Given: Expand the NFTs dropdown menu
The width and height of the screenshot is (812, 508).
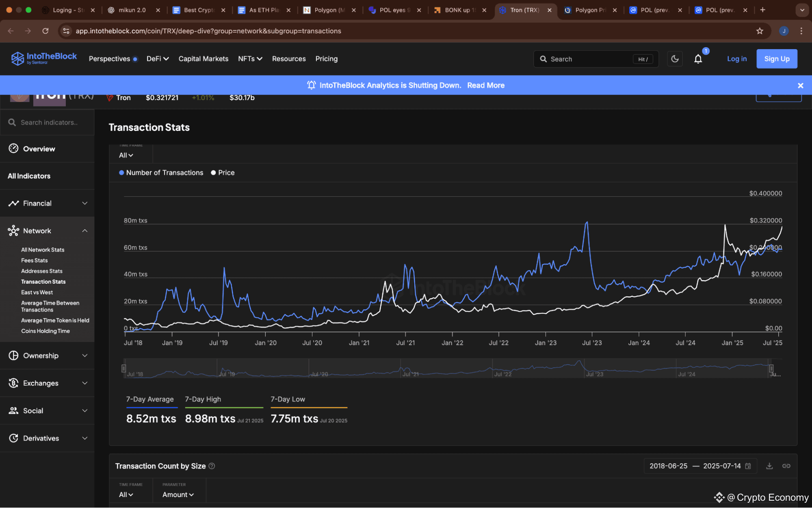Looking at the screenshot, I should 250,59.
